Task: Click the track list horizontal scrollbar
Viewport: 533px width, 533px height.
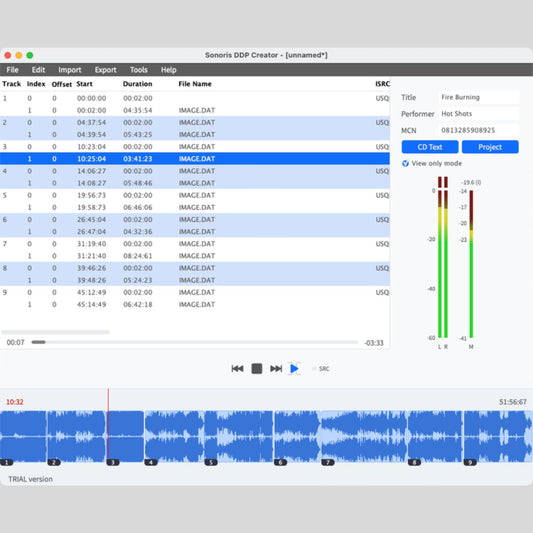Action: [x=55, y=332]
